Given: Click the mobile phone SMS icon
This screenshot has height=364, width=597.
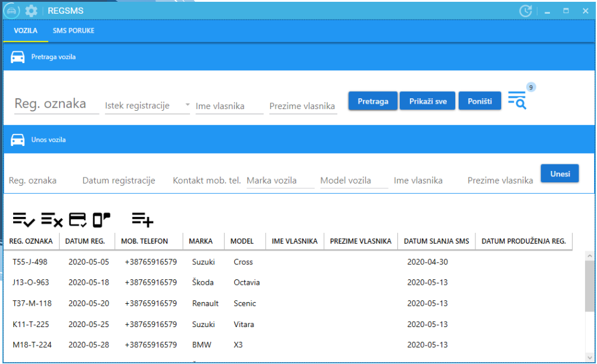Looking at the screenshot, I should 101,220.
